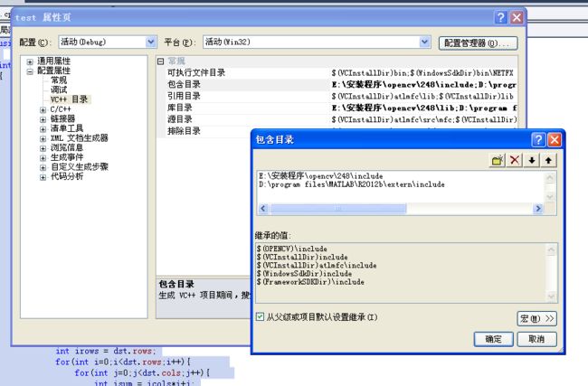
Task: Add new line in 包含目录 dialog
Action: [x=498, y=160]
